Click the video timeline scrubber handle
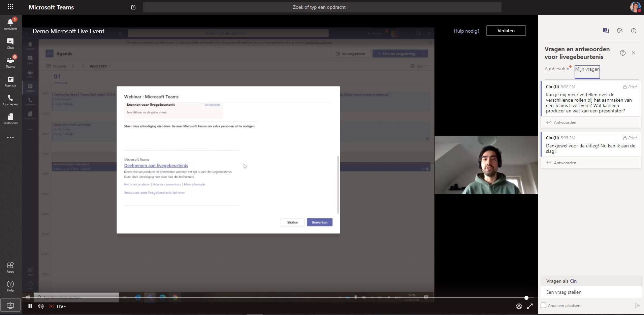Screen dimensions: 644x315 [x=526, y=298]
